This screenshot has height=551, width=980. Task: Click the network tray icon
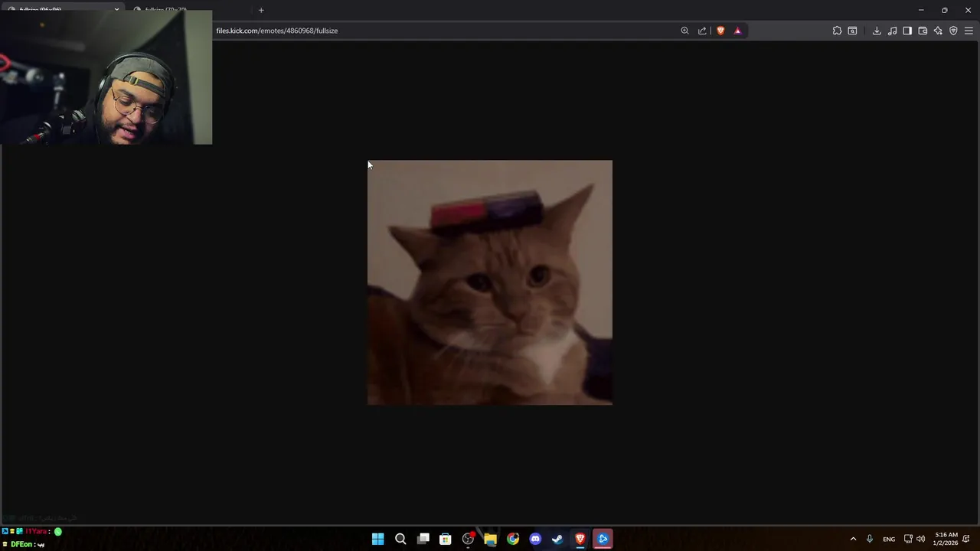[x=908, y=539]
